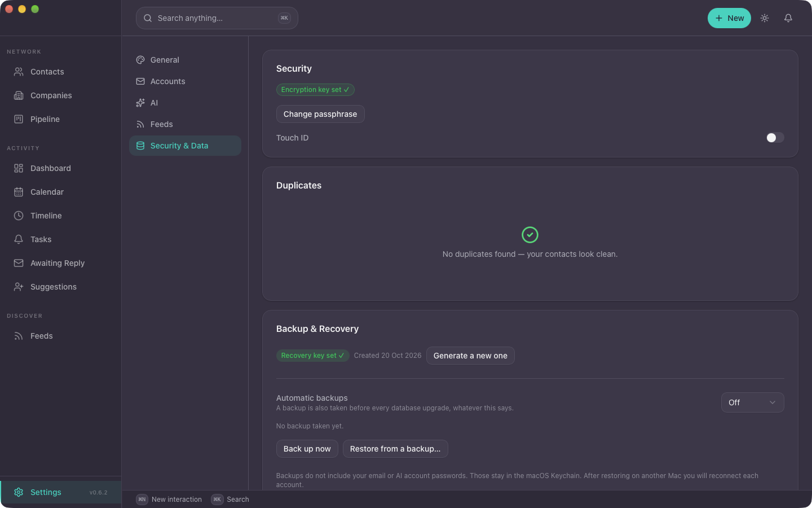Click the Calendar icon in sidebar
Image resolution: width=812 pixels, height=508 pixels.
point(19,192)
